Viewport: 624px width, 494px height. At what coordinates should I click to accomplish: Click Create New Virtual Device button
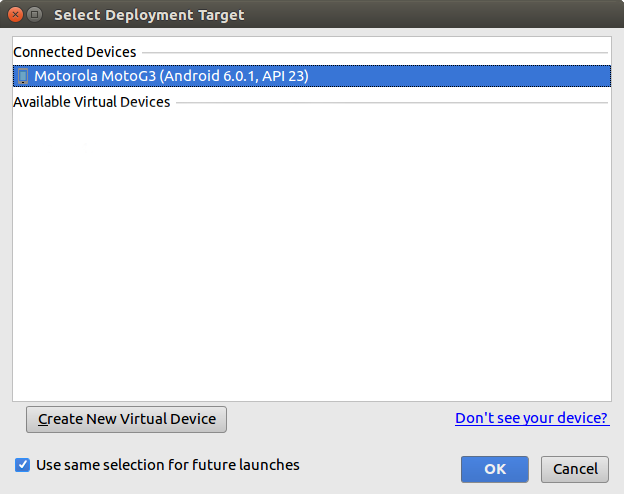(126, 419)
